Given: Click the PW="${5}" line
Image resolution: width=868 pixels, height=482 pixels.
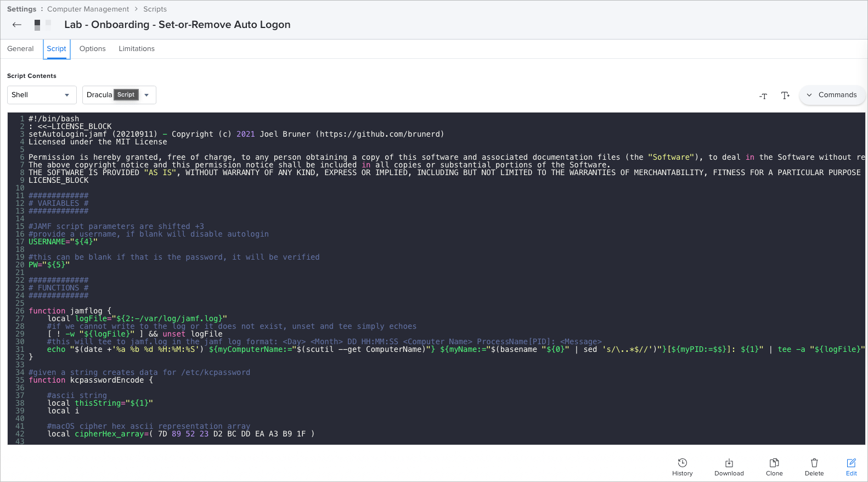Looking at the screenshot, I should coord(49,265).
